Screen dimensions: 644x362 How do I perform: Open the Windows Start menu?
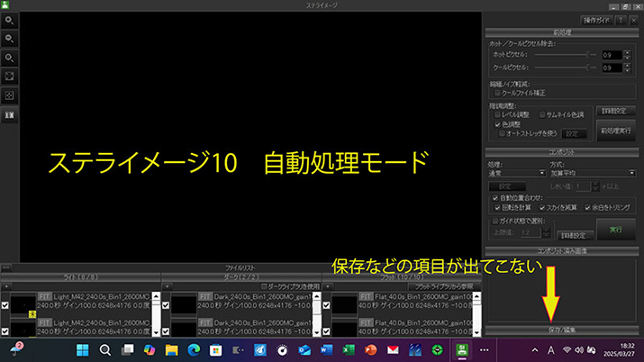(x=83, y=350)
